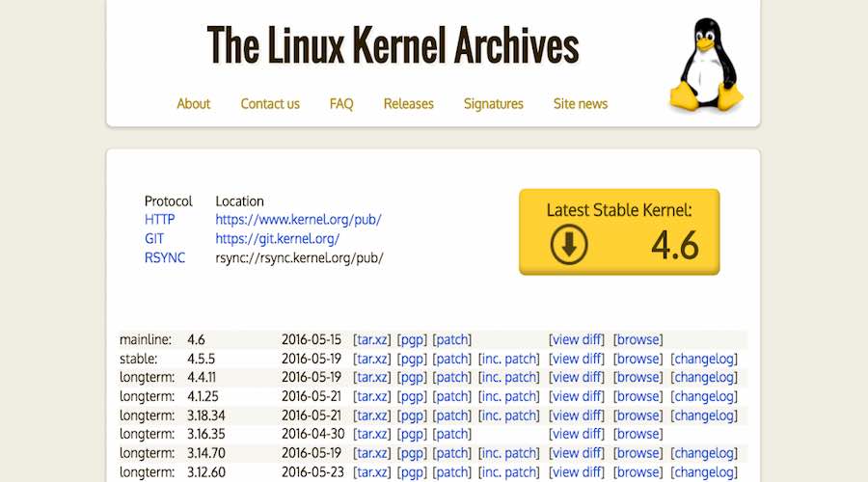The image size is (868, 482).
Task: Open the https://www.kernel.org/pub/ location link
Action: tap(298, 220)
